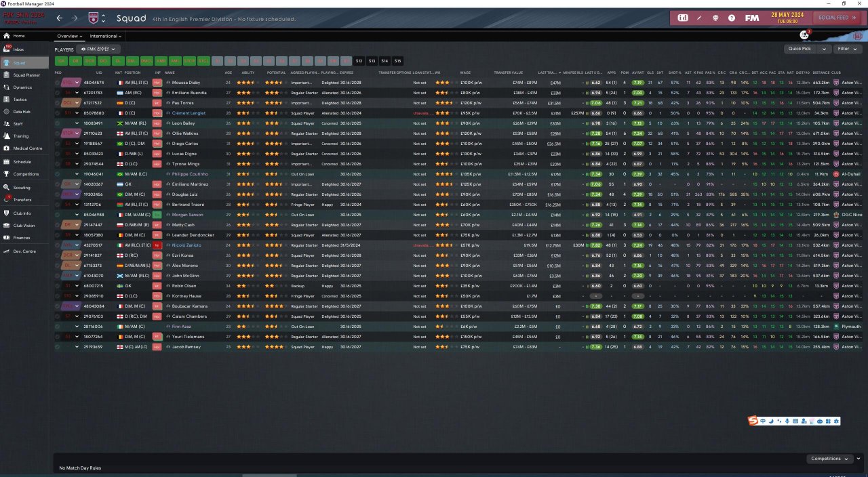Click the Aston Villa club badge in the header
868x477 pixels.
[x=92, y=18]
